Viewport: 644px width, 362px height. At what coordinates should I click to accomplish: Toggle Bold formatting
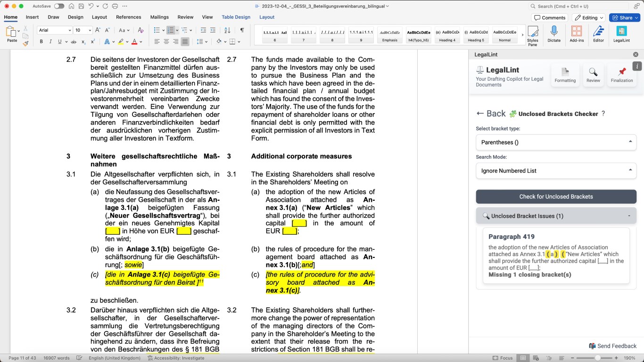41,41
